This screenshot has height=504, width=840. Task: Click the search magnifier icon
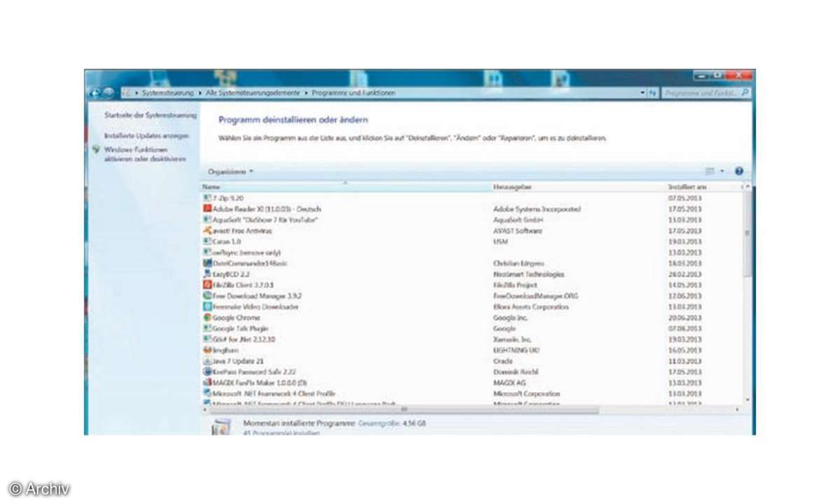[x=745, y=92]
